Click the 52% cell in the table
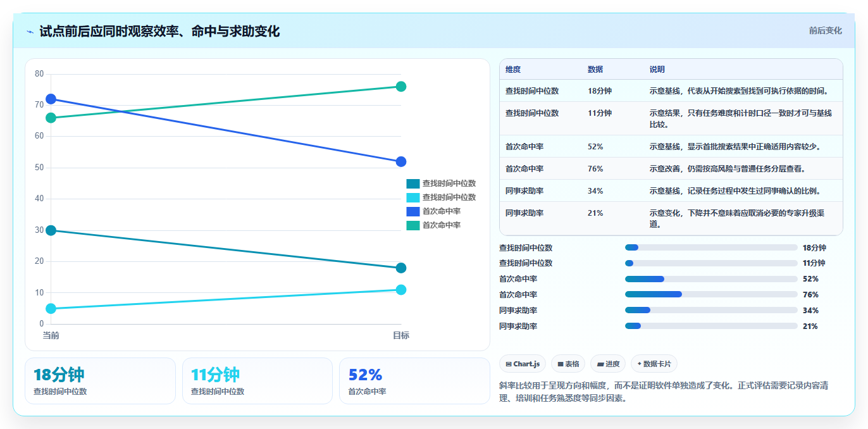This screenshot has width=868, height=429. [x=595, y=147]
